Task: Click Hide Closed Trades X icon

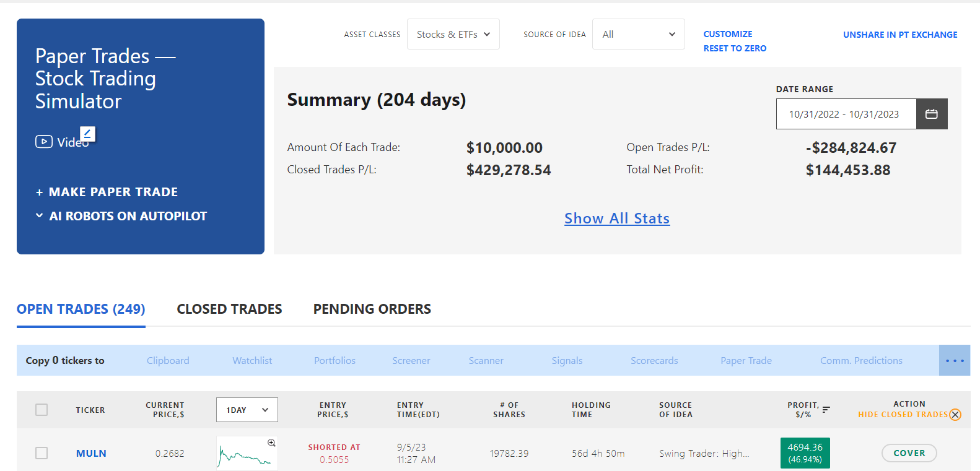Action: tap(955, 415)
